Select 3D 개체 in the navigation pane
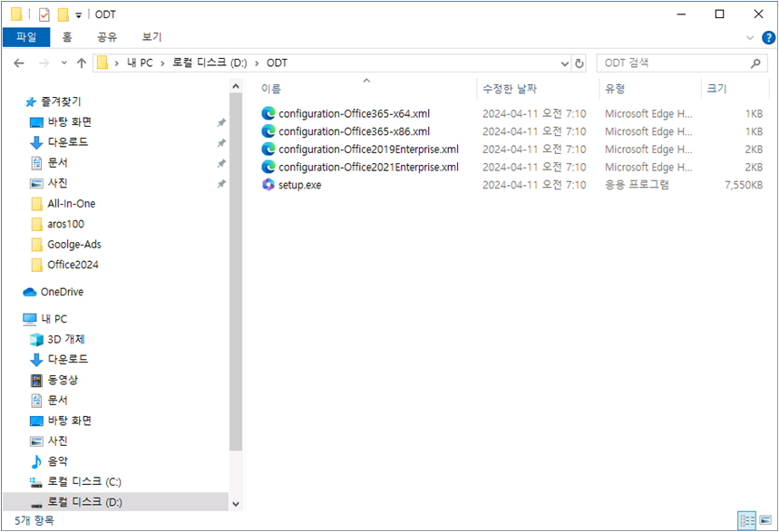 (x=57, y=339)
